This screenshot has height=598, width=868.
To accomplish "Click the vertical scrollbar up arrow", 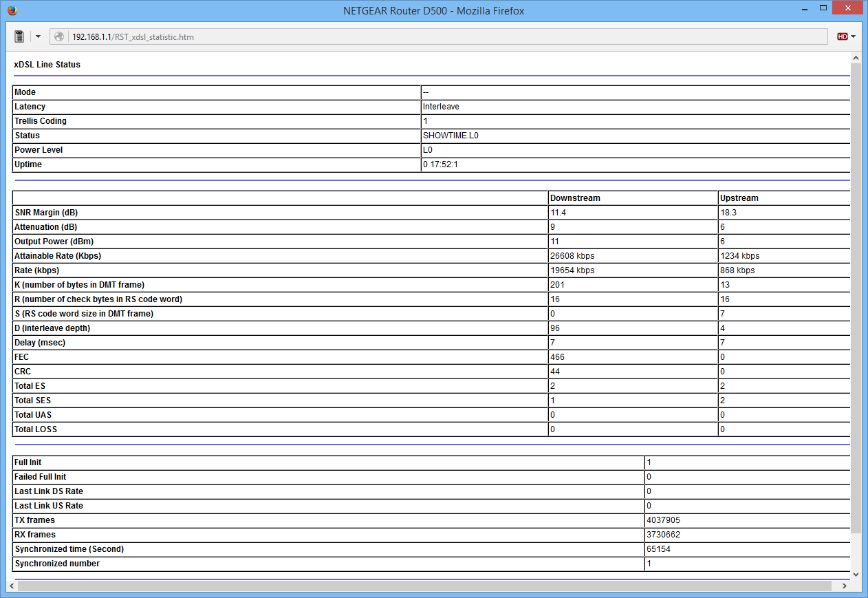I will click(856, 58).
